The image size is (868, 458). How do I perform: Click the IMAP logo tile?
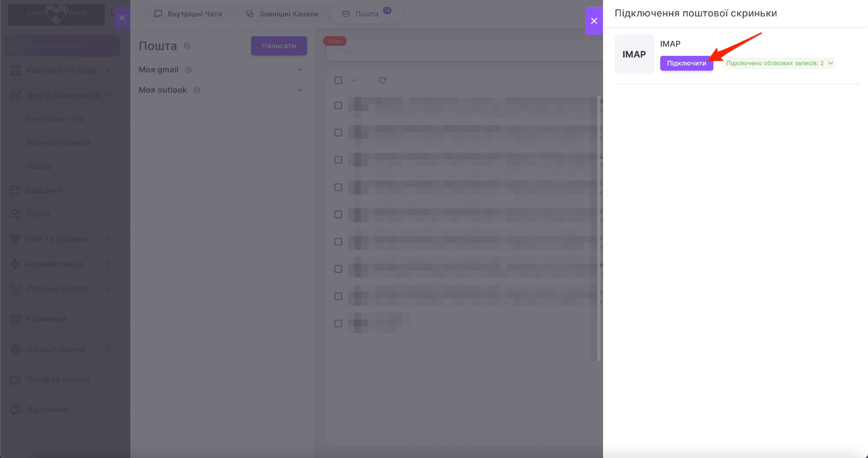[634, 54]
